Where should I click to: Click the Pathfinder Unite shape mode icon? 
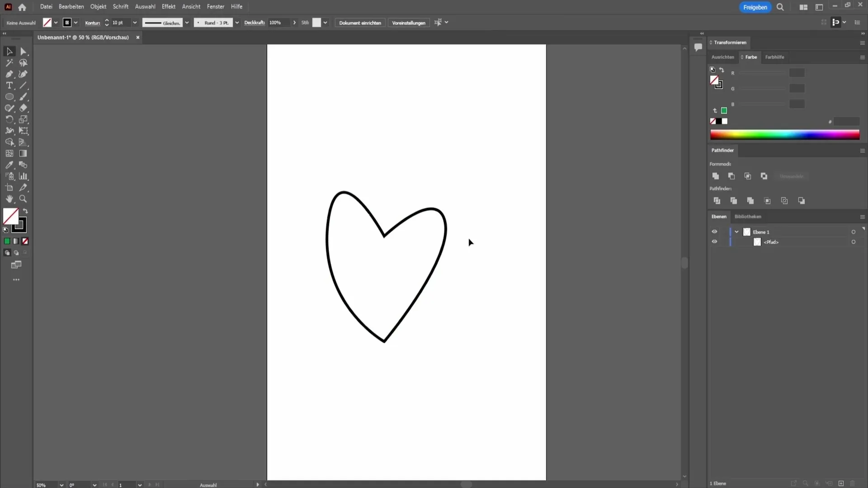pyautogui.click(x=716, y=176)
